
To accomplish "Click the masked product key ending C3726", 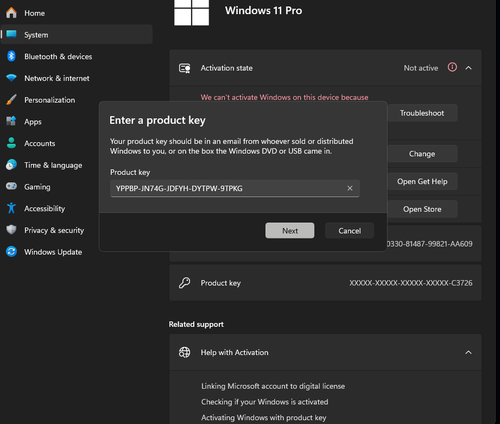I will point(411,283).
